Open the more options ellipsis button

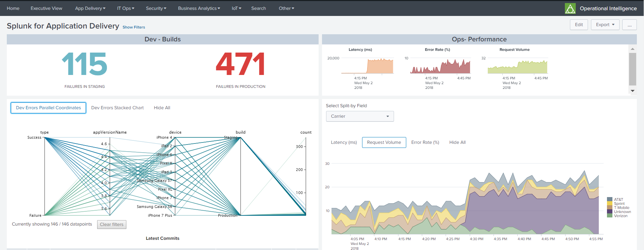pyautogui.click(x=629, y=25)
